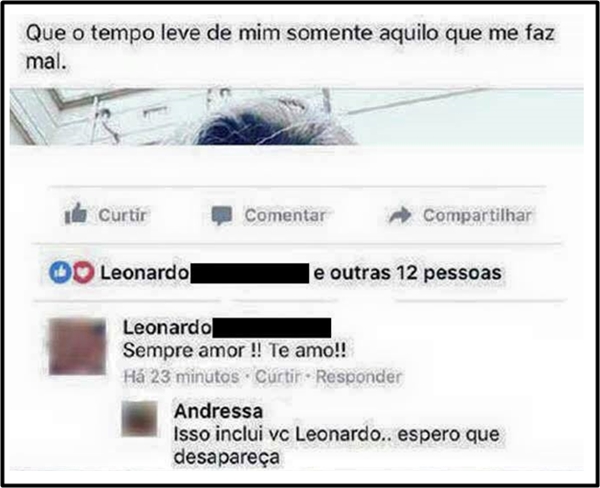
Task: Click the Compartilhar button label
Action: pyautogui.click(x=477, y=215)
